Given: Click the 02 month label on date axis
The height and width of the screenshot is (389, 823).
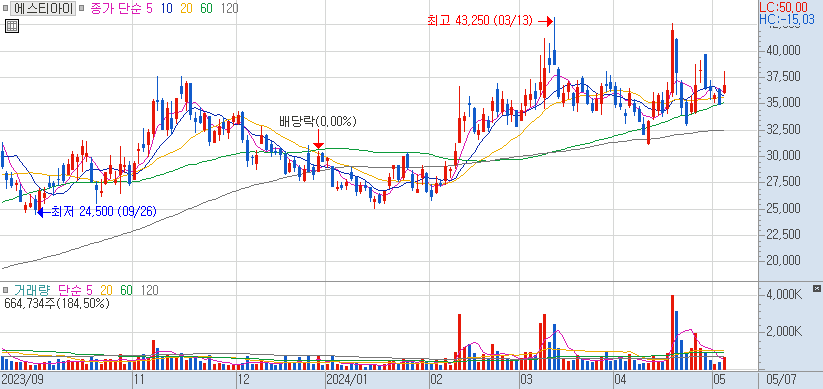Looking at the screenshot, I should tap(436, 379).
